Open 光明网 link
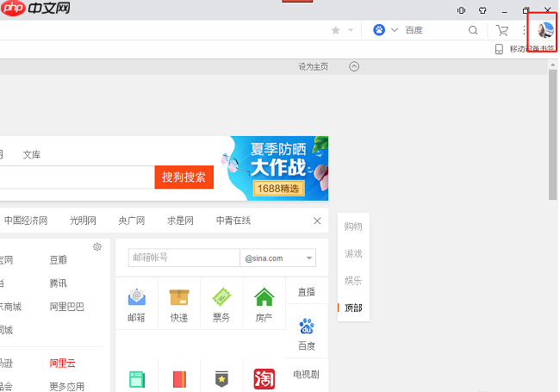The height and width of the screenshot is (392, 560). (x=83, y=221)
